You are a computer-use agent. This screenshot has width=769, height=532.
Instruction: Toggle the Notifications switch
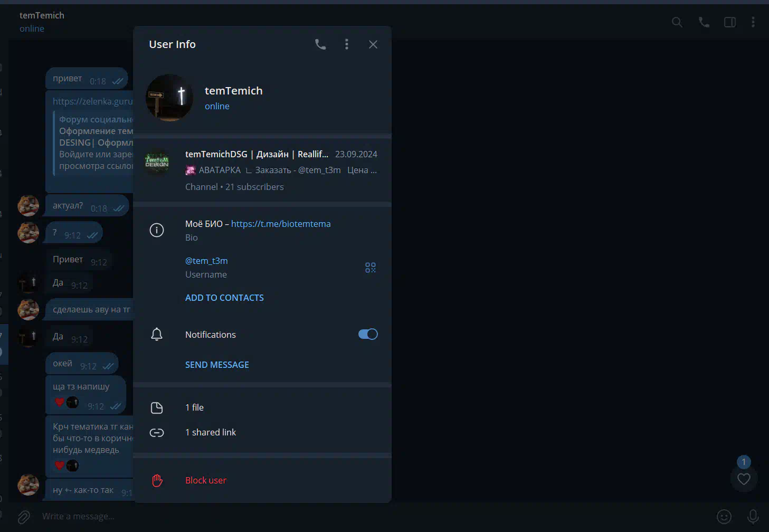[x=368, y=334]
